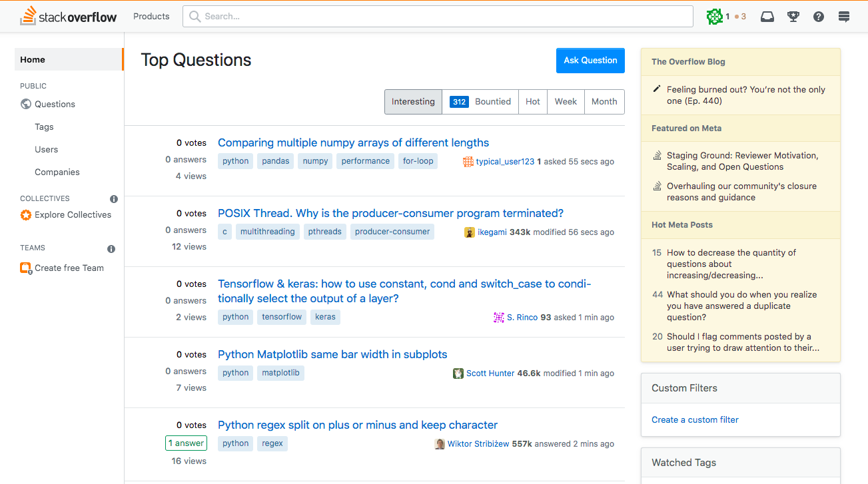Open the inbox icon
Image resolution: width=868 pixels, height=484 pixels.
pyautogui.click(x=767, y=17)
